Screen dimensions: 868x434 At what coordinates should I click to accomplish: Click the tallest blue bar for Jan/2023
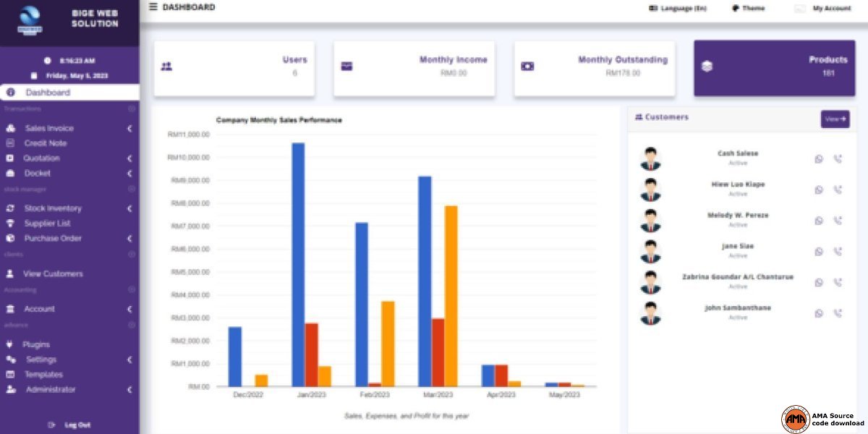pos(298,264)
